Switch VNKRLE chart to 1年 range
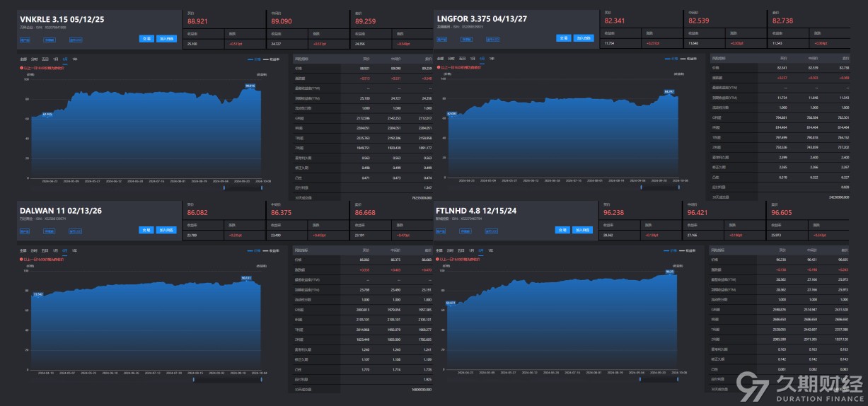The image size is (868, 406). pos(74,59)
